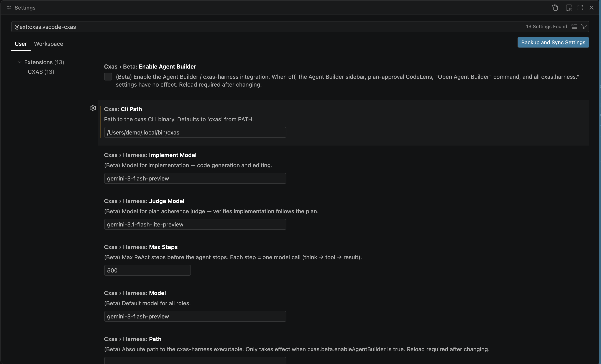The width and height of the screenshot is (601, 364).
Task: Click the 'Enable Agent Builder' setting title
Action: pyautogui.click(x=167, y=67)
